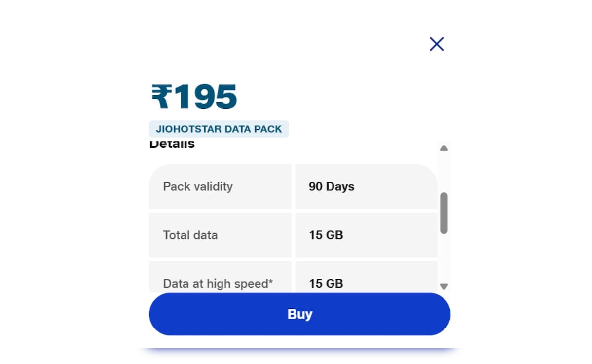Screen dimensions: 592x364
Task: Select the 90 Days validity value
Action: (331, 187)
